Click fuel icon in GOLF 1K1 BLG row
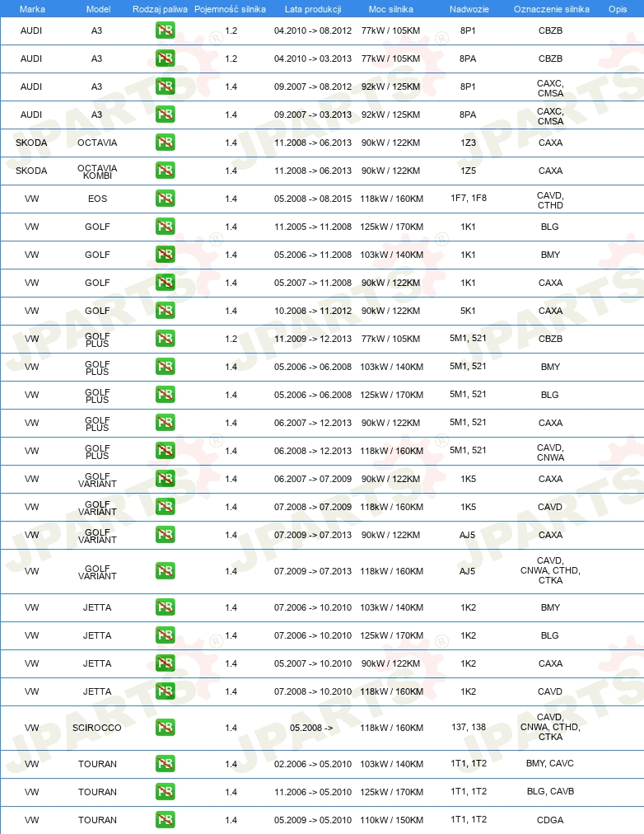Image resolution: width=644 pixels, height=834 pixels. (166, 227)
